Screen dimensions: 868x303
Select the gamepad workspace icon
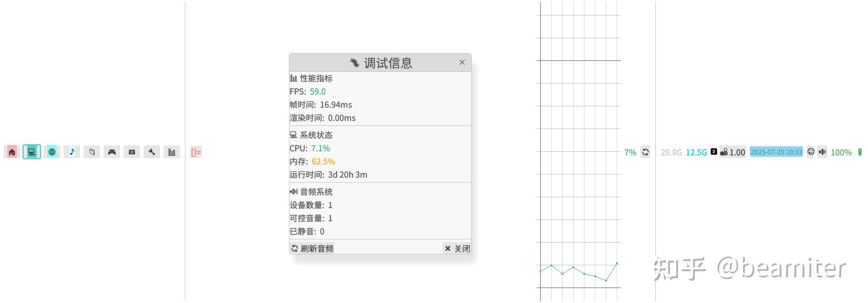(111, 152)
